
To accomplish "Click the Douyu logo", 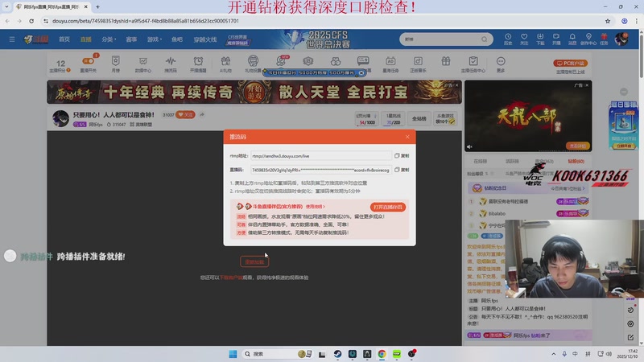I will pyautogui.click(x=35, y=39).
